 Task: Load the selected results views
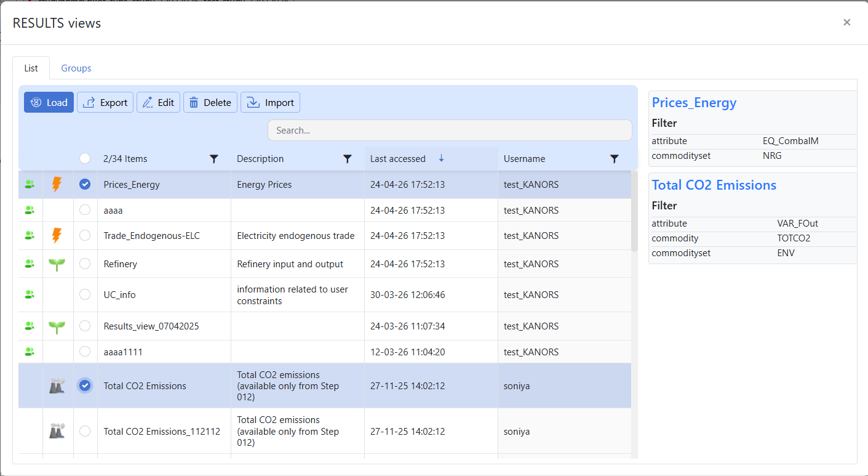49,102
